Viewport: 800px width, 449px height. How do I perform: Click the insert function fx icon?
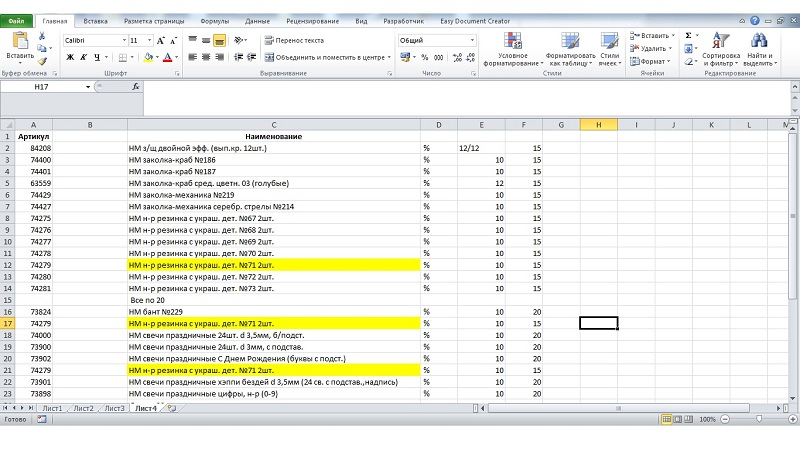click(x=136, y=87)
